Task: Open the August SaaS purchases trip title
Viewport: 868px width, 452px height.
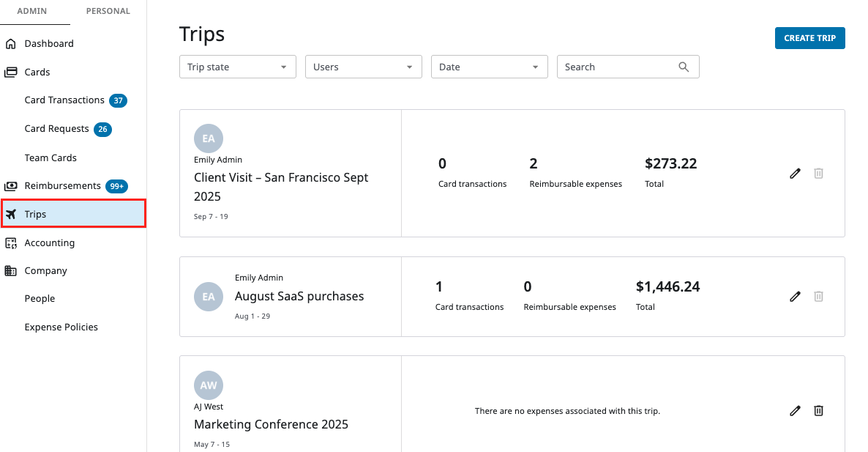Action: pos(299,297)
